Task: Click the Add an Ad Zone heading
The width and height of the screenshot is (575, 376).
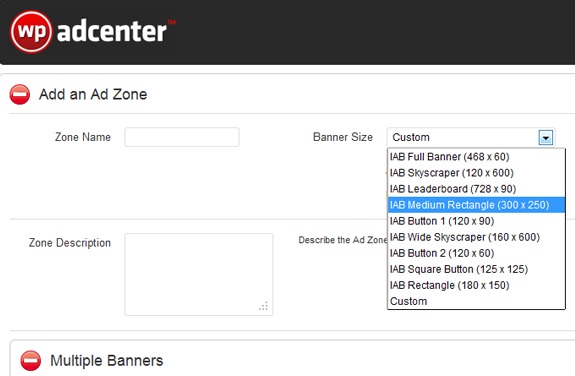Action: [93, 95]
